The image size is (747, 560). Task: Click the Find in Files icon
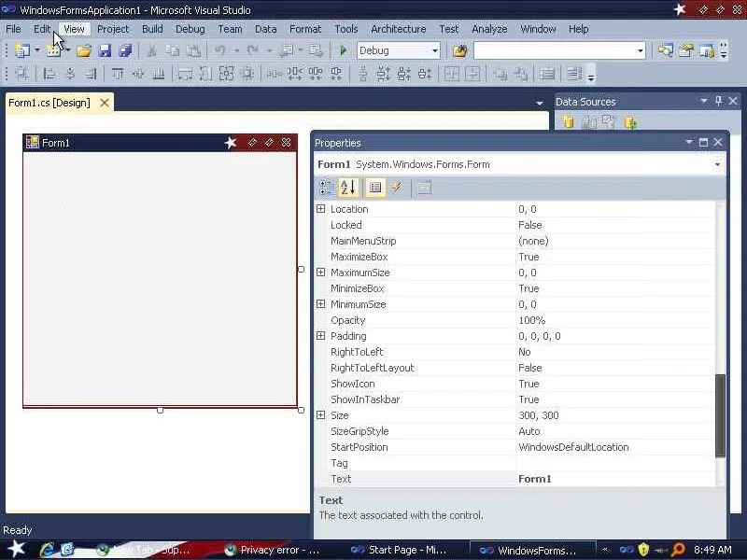coord(459,50)
